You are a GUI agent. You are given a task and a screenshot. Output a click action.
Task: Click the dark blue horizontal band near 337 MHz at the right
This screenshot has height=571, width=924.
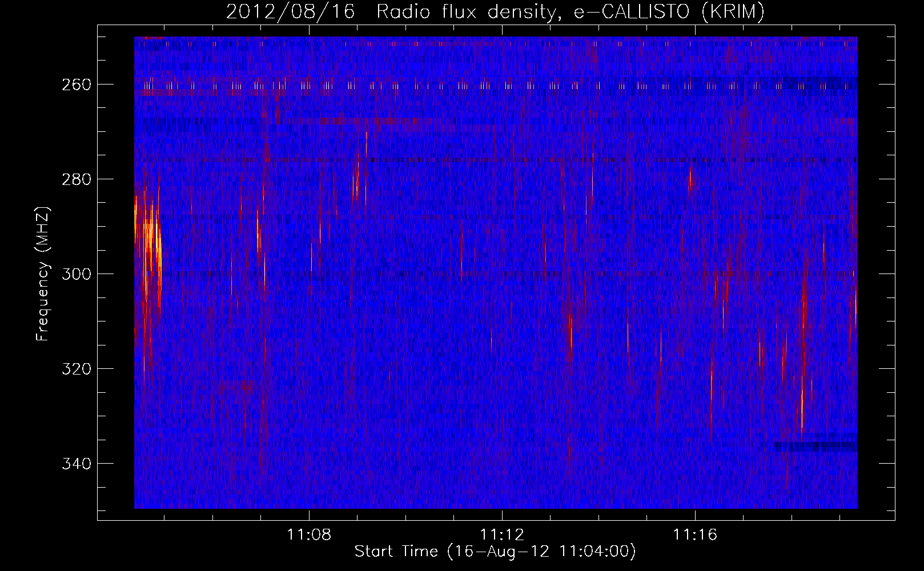[x=815, y=446]
